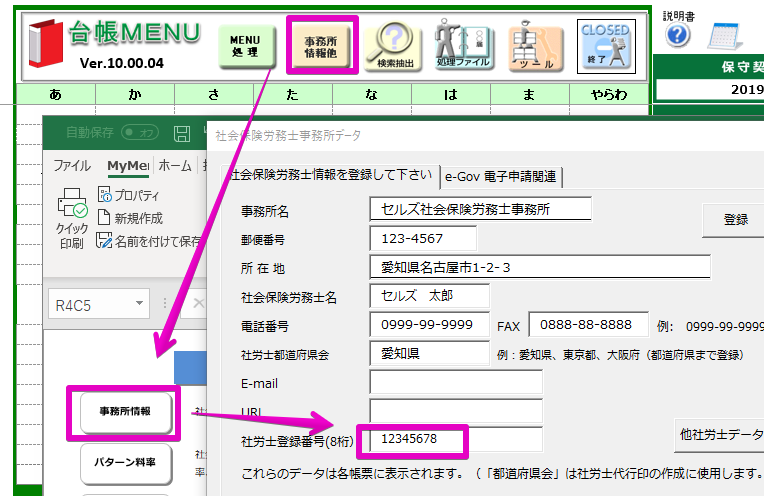The width and height of the screenshot is (764, 496).
Task: Open the ファイル tab in Excel
Action: click(72, 166)
